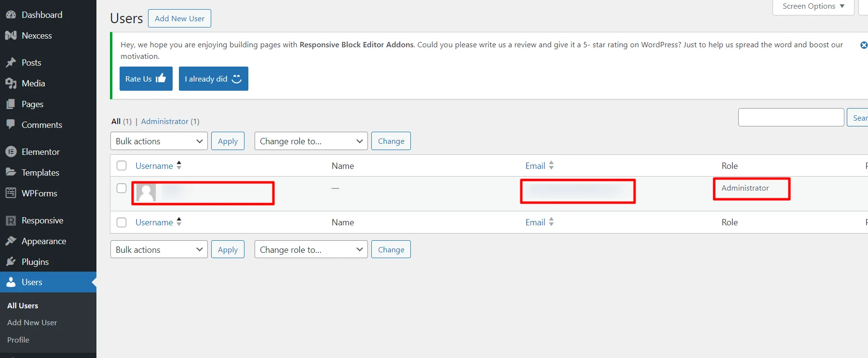Dismiss the review notice with X icon
This screenshot has width=868, height=358.
point(864,45)
